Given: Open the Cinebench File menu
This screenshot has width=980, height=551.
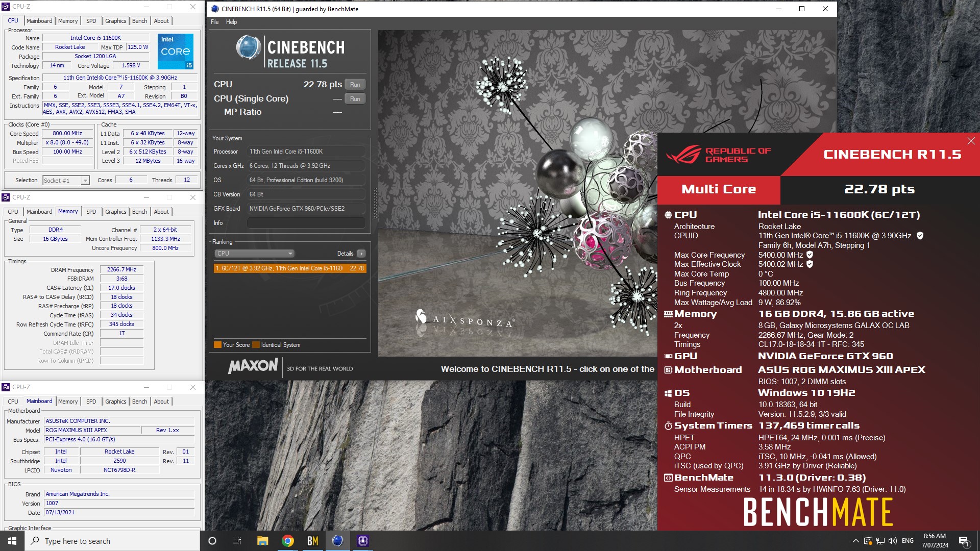Looking at the screenshot, I should pos(214,22).
